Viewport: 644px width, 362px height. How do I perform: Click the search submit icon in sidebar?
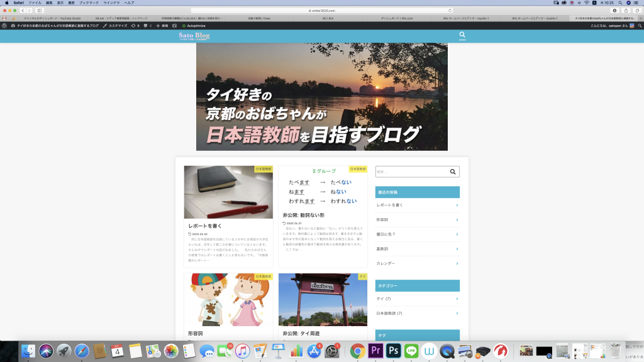click(453, 172)
